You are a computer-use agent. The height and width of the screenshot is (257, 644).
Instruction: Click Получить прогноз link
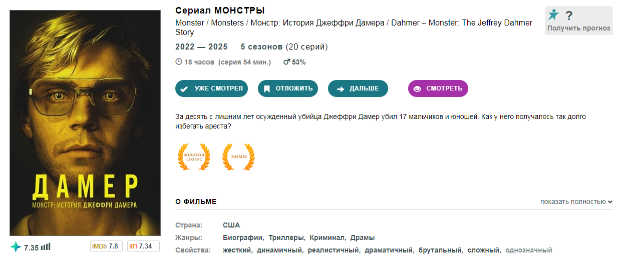[x=578, y=28]
